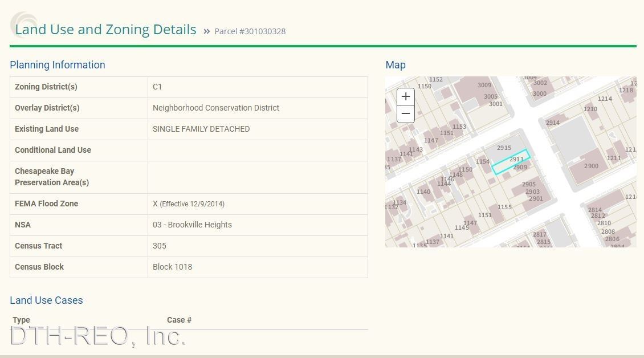The height and width of the screenshot is (358, 644).
Task: Click the Parcel #301030328 breadcrumb text
Action: (x=250, y=31)
